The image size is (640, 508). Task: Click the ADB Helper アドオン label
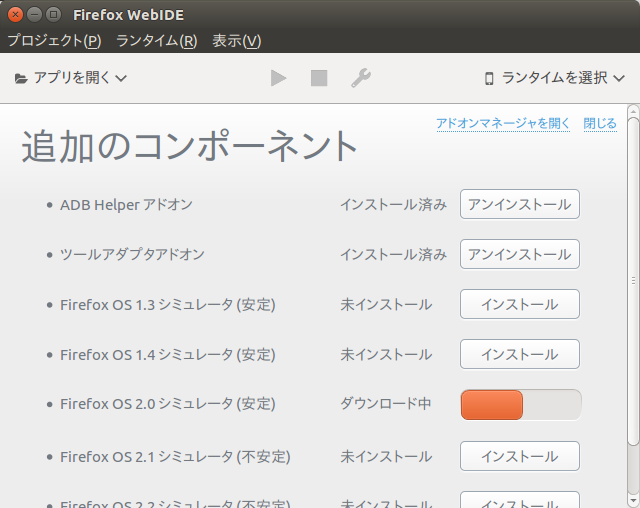(x=126, y=204)
